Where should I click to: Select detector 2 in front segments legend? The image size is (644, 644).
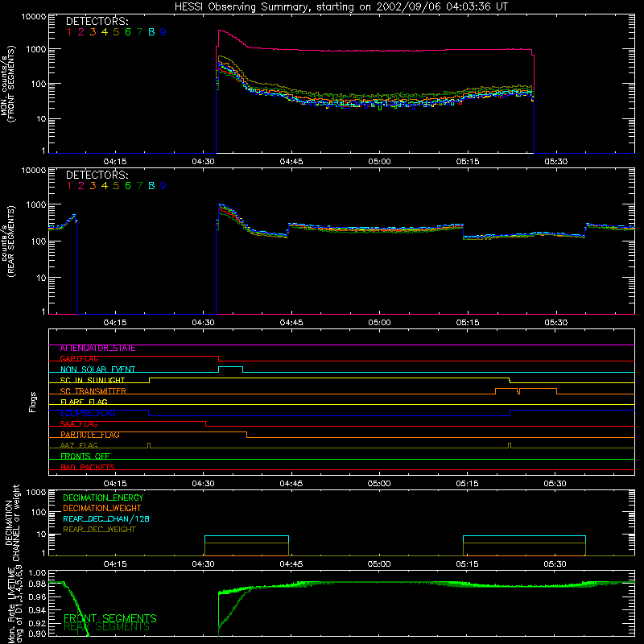click(81, 32)
